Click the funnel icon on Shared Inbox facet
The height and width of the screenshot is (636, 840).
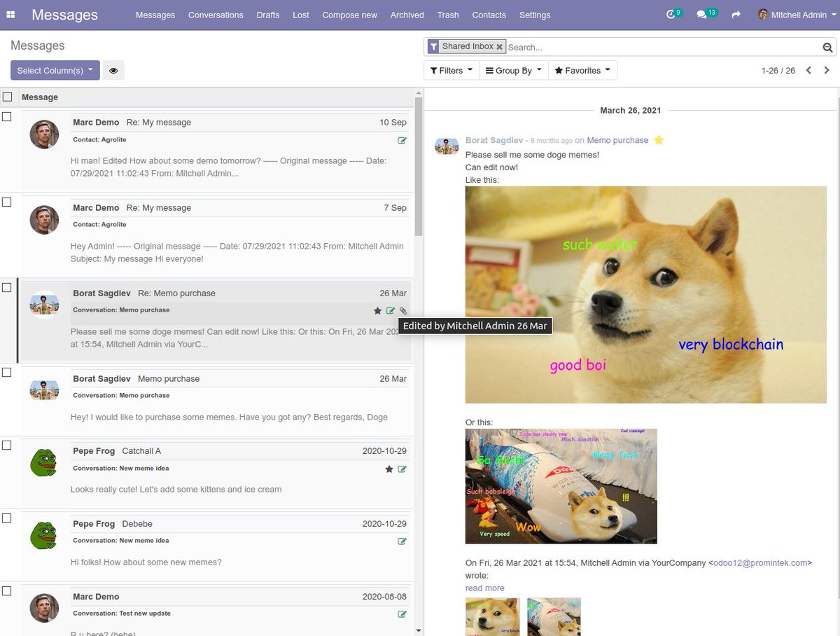(x=433, y=47)
